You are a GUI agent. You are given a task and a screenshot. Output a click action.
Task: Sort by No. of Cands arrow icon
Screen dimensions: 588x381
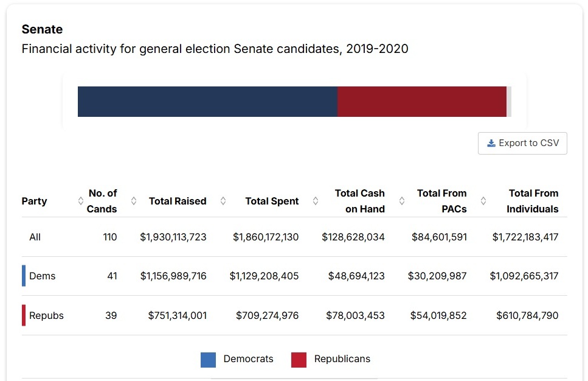click(134, 201)
